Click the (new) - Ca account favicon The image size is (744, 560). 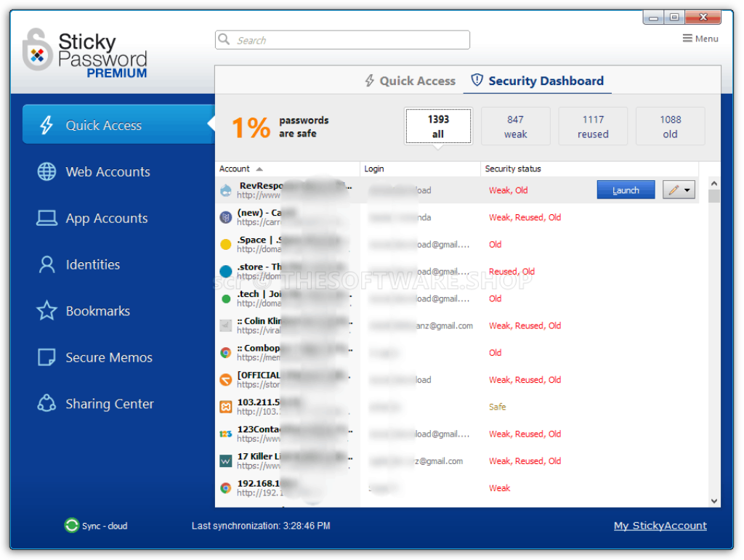click(x=226, y=218)
